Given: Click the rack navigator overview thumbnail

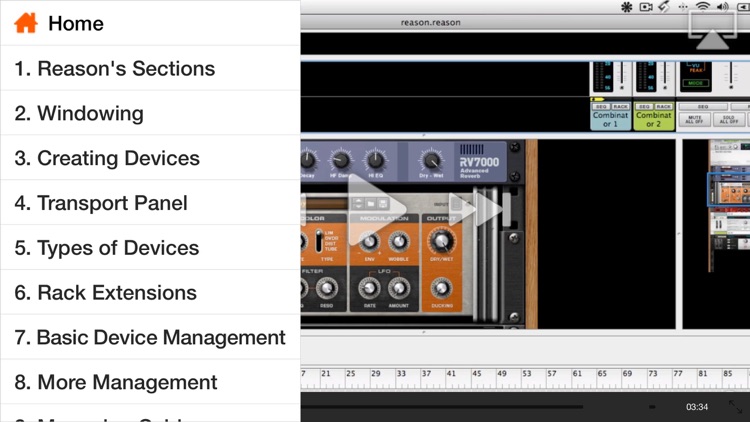Looking at the screenshot, I should (728, 206).
